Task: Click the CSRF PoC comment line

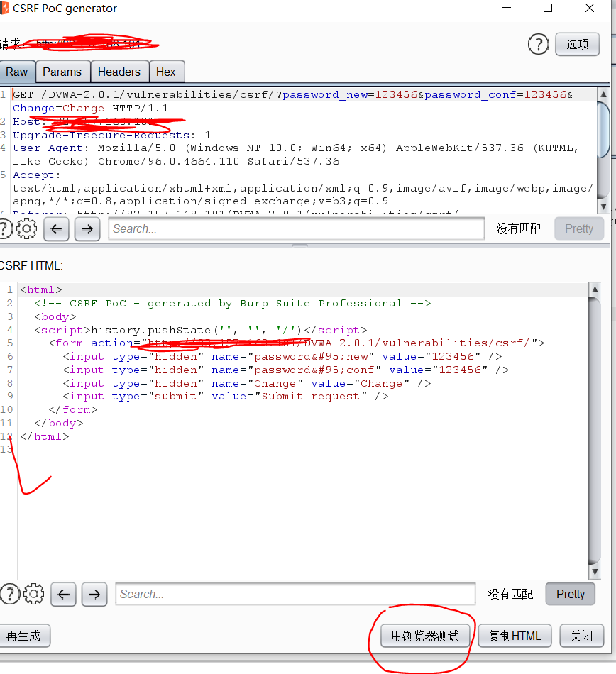Action: coord(233,304)
